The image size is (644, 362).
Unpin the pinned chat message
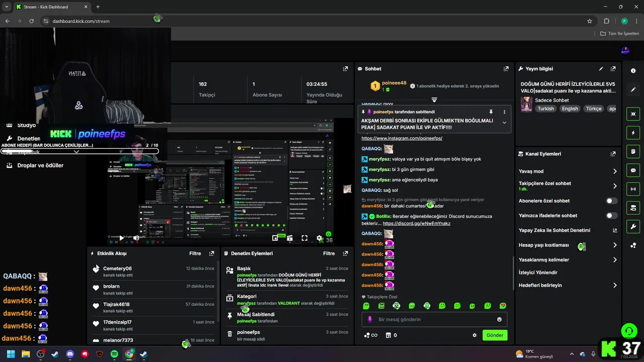click(491, 112)
